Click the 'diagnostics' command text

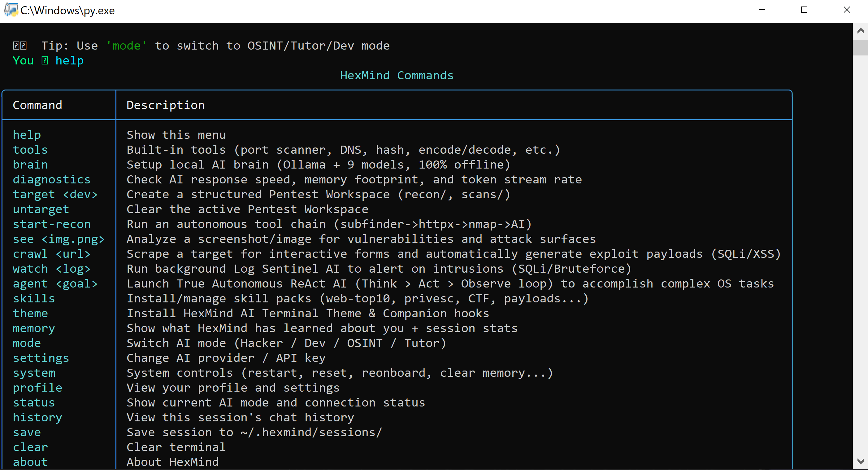(52, 179)
